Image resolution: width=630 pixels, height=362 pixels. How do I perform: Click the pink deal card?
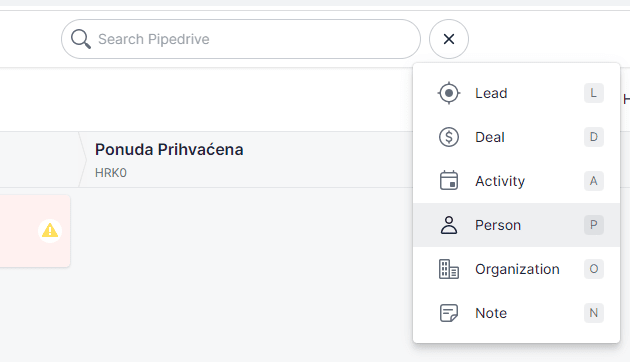pos(35,231)
